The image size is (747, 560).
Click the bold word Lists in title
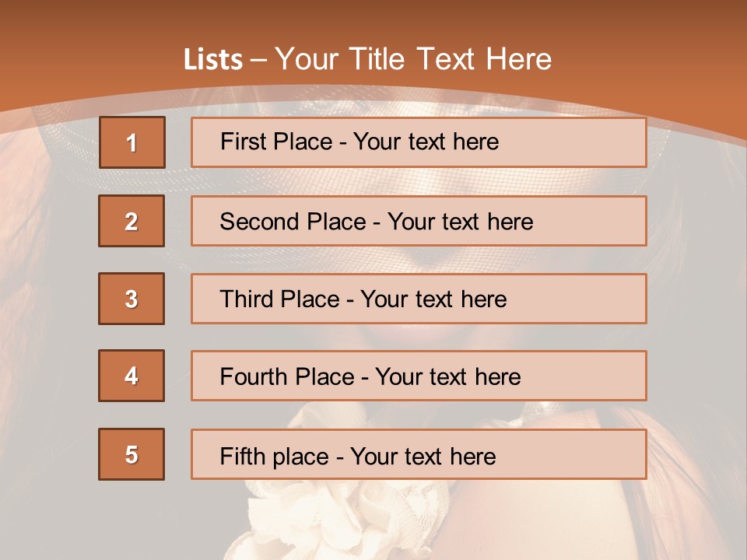click(x=213, y=59)
